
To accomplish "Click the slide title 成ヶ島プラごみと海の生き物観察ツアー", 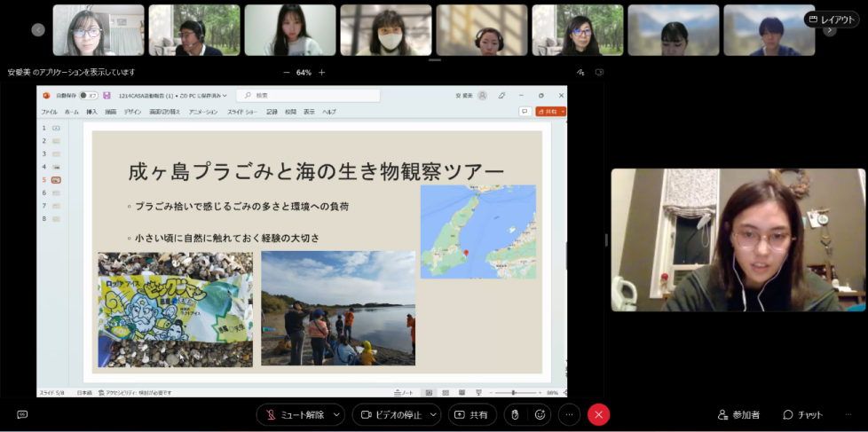I will (x=316, y=172).
